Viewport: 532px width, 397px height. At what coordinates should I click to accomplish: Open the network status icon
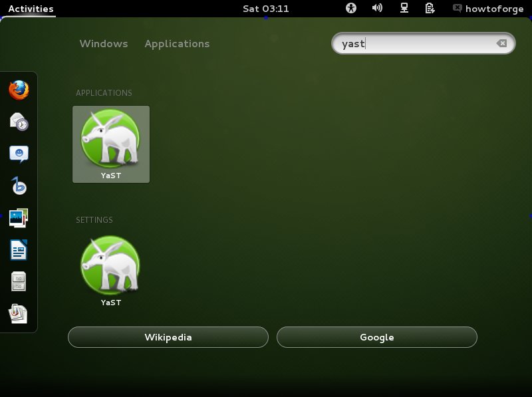point(404,8)
